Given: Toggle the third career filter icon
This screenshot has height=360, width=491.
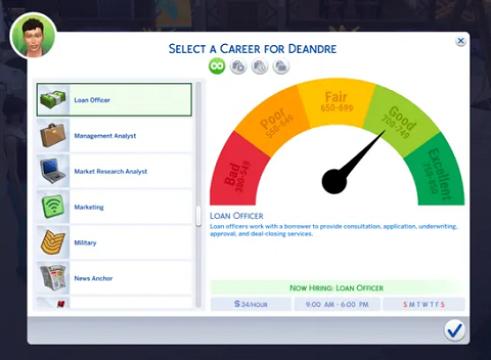Looking at the screenshot, I should (x=260, y=66).
